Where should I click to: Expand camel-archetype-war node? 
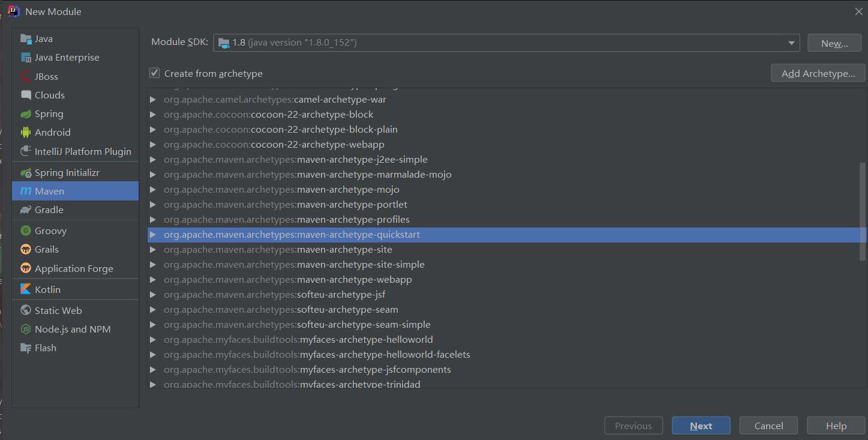(x=153, y=100)
